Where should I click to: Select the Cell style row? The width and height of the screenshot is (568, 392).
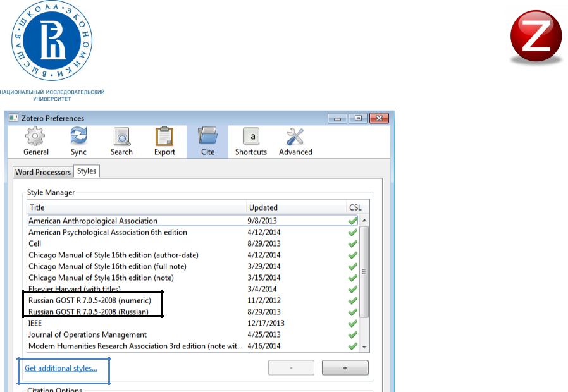click(x=193, y=243)
